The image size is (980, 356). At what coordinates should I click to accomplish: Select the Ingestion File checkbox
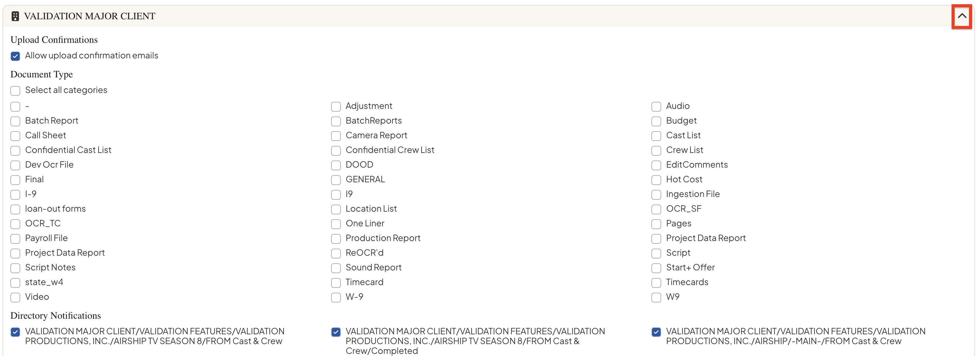[x=656, y=195]
